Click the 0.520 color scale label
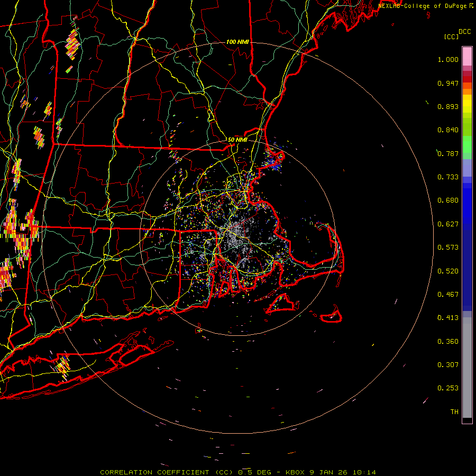This screenshot has width=476, height=476. [448, 271]
